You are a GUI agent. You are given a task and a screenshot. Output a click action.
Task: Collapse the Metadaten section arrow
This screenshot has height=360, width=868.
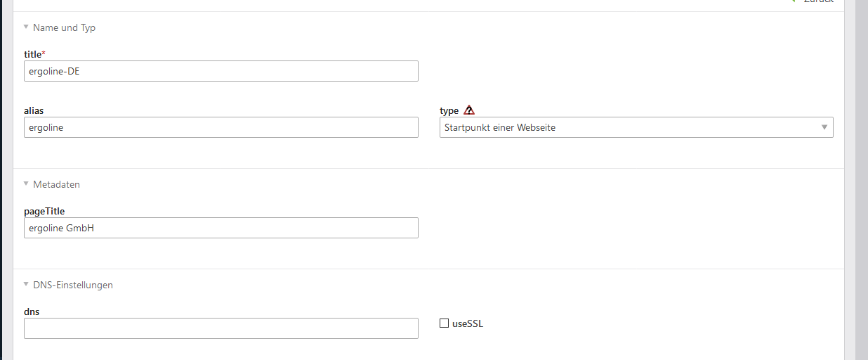(x=26, y=184)
